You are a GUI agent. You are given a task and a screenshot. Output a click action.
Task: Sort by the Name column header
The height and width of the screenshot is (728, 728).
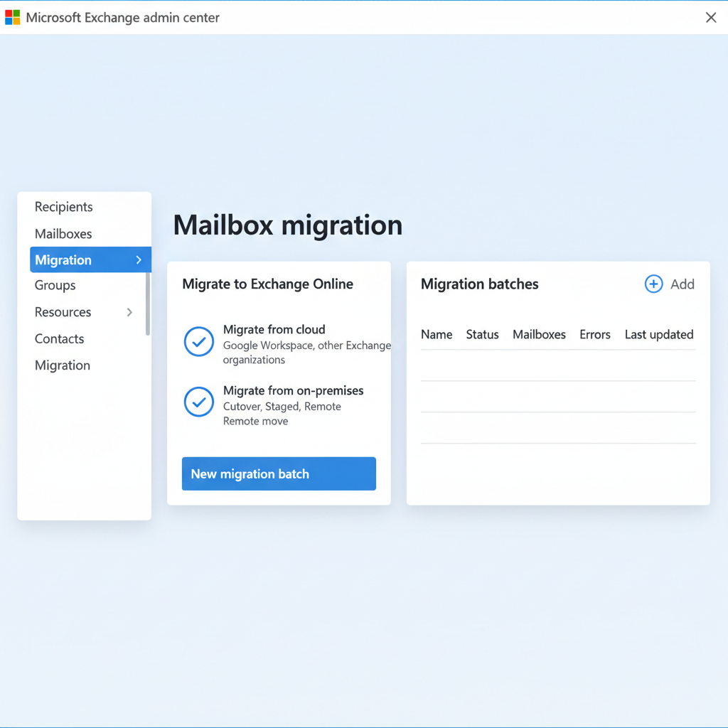pos(437,335)
